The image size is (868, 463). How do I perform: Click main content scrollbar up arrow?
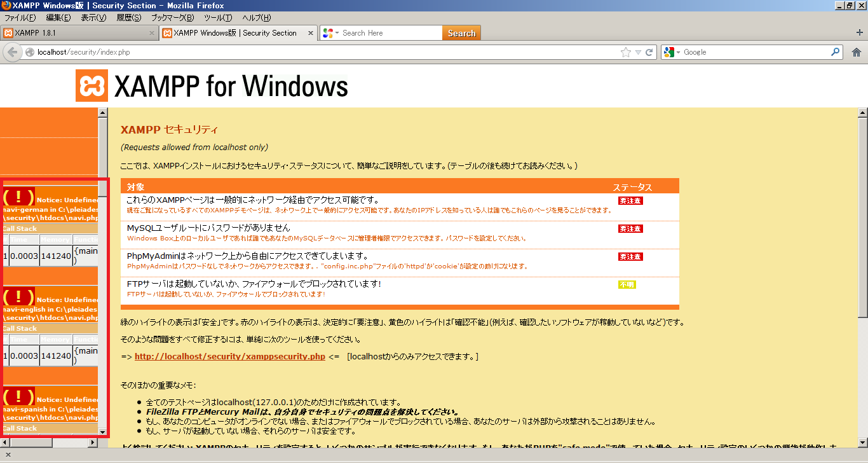click(862, 113)
